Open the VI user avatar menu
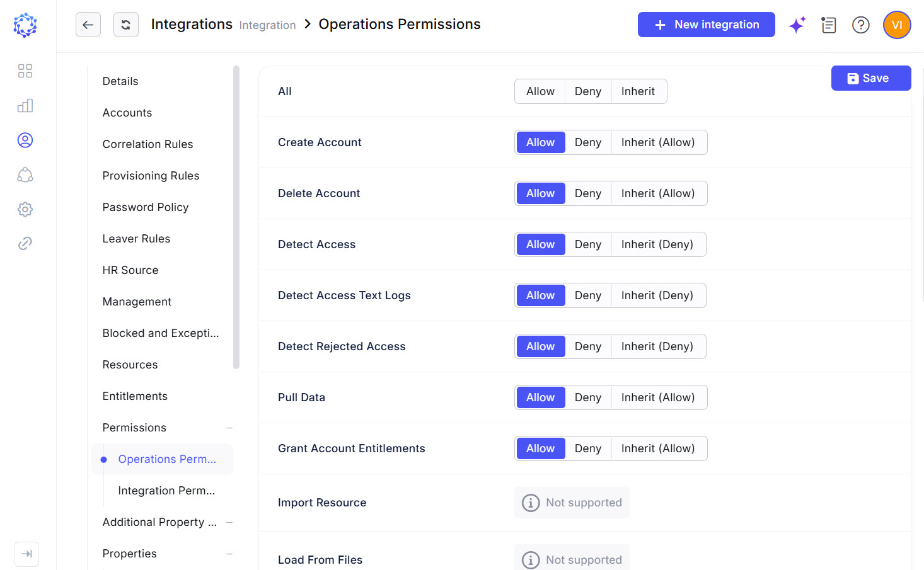 click(897, 25)
